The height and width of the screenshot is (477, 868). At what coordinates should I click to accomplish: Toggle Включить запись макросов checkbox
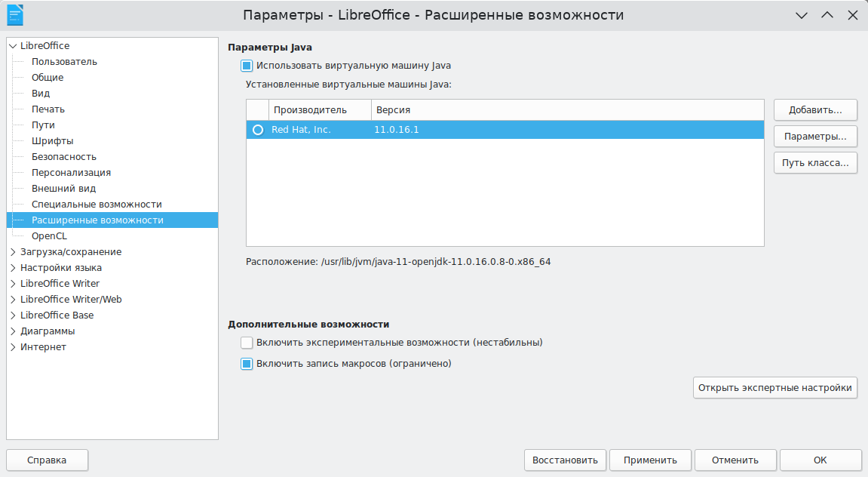(x=247, y=364)
